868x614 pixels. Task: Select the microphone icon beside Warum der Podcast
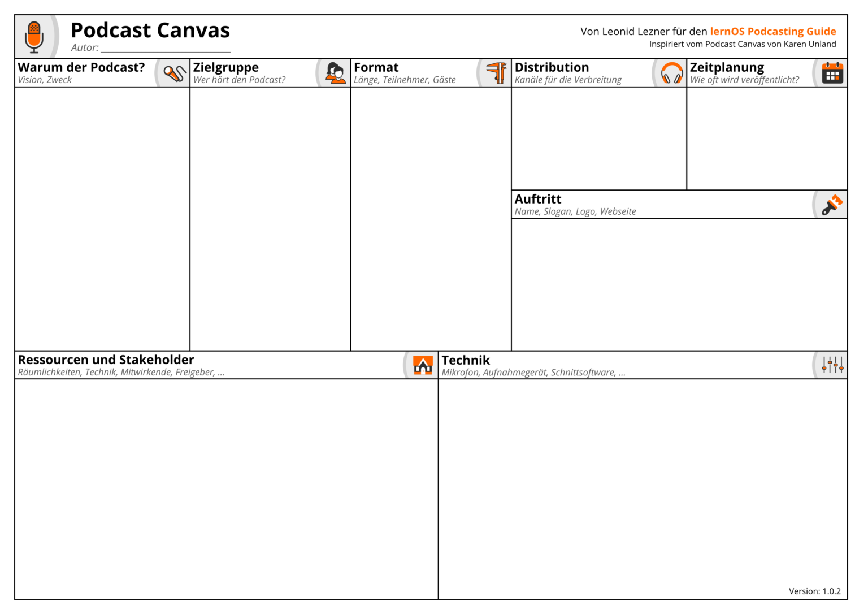172,72
